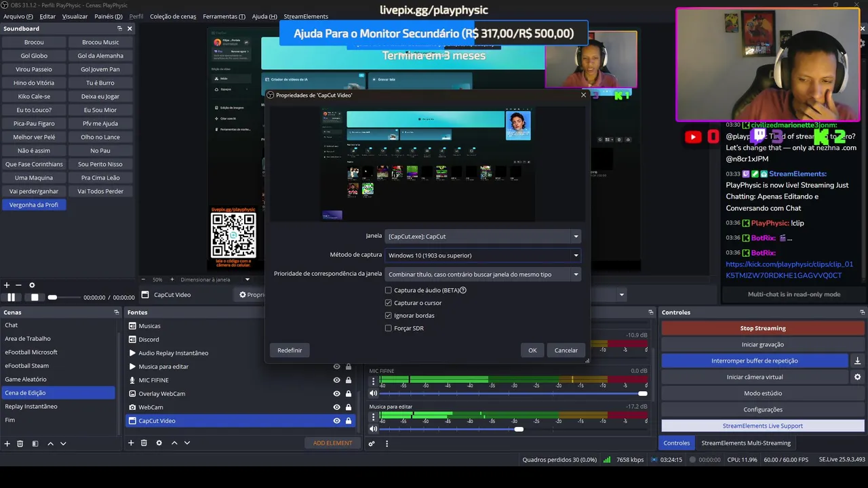Open advanced audio properties gears icon
Image resolution: width=868 pixels, height=488 pixels.
tap(372, 444)
